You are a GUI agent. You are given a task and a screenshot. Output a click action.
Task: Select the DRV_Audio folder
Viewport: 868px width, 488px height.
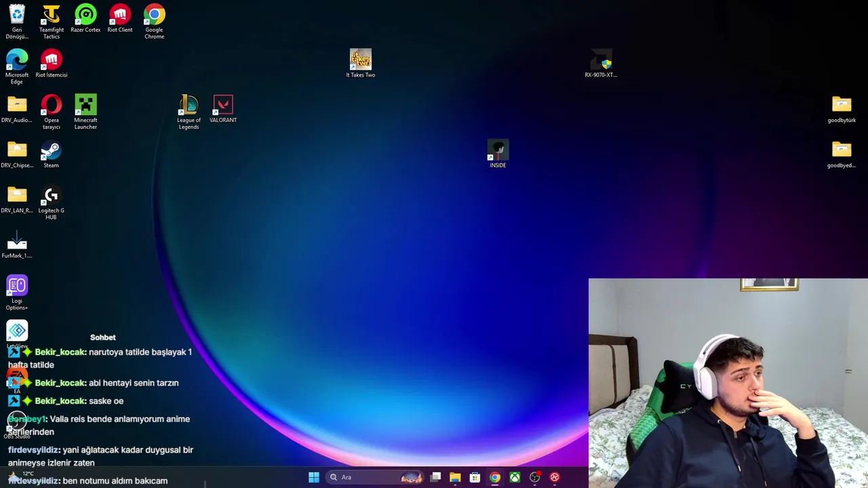click(17, 109)
